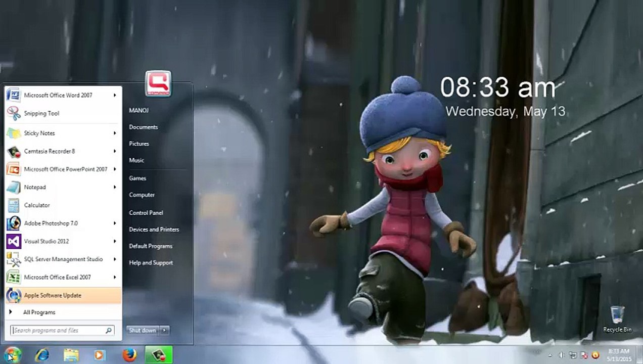Open Sticky Notes icon
Viewport: 643px width, 364px height.
coord(14,133)
